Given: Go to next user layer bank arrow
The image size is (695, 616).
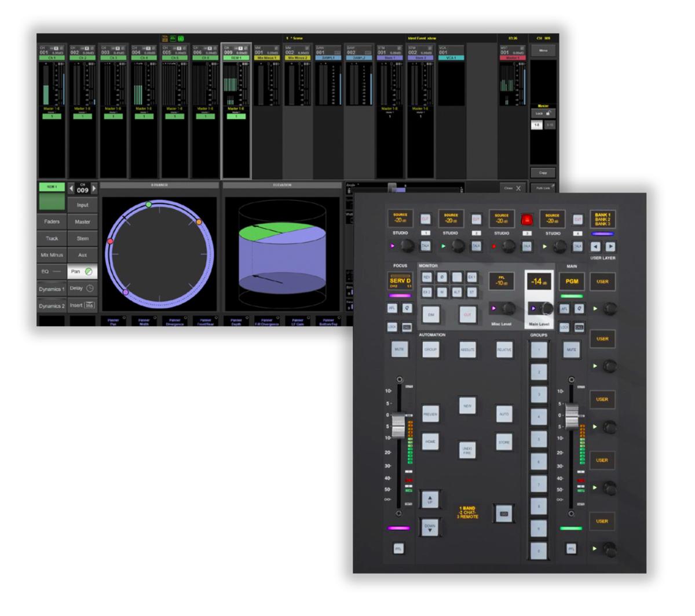Looking at the screenshot, I should click(610, 246).
